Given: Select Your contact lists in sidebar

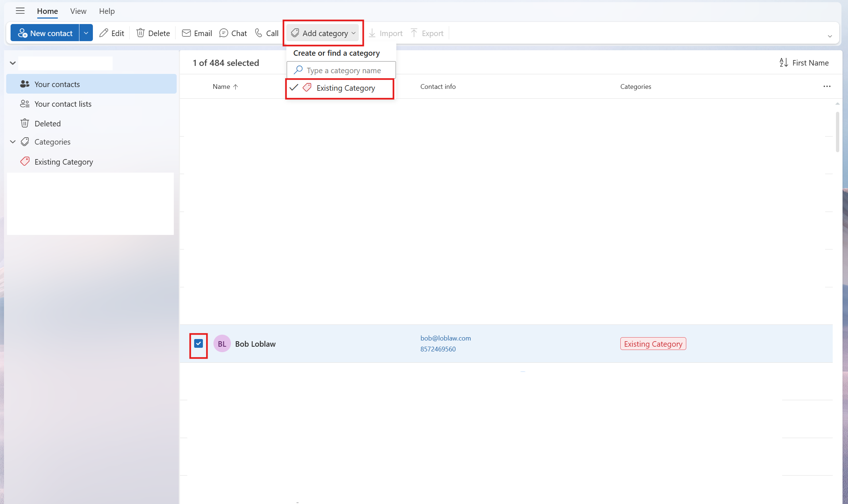Looking at the screenshot, I should (x=63, y=104).
